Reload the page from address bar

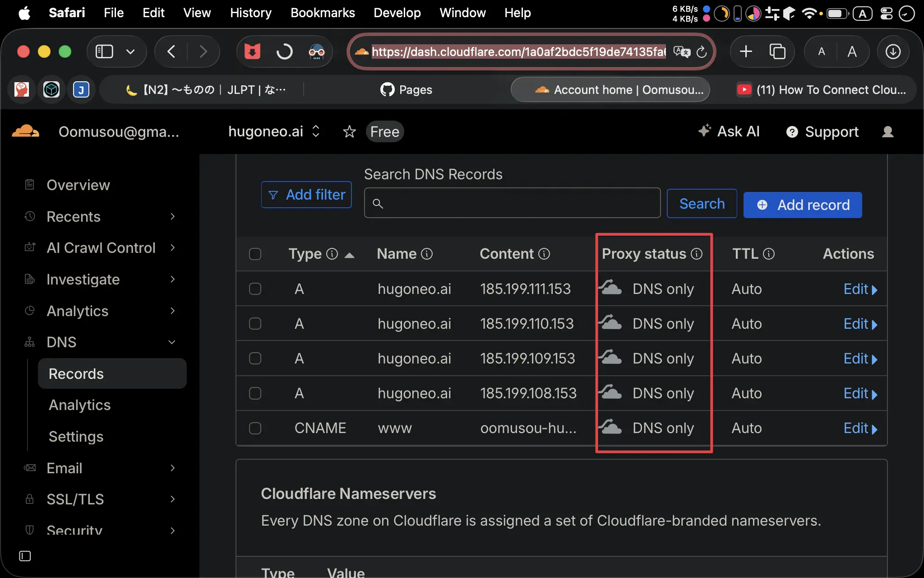(702, 52)
